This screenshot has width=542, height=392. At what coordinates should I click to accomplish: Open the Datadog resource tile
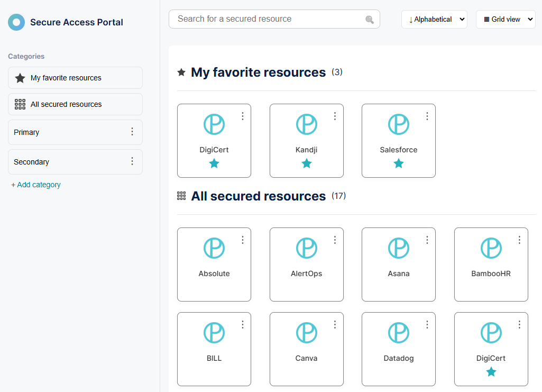point(399,349)
